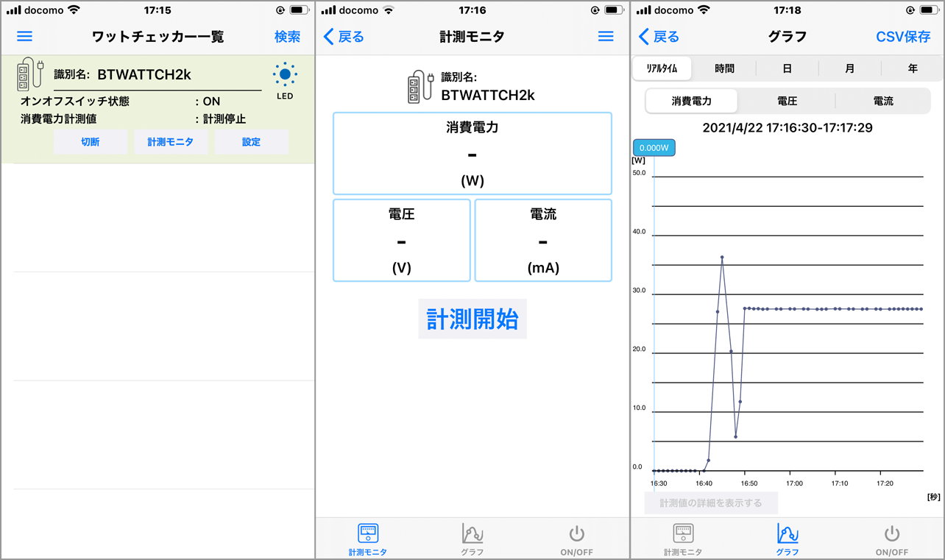Viewport: 945px width, 560px height.
Task: Tap 17:16 clock in middle status bar
Action: (x=472, y=10)
